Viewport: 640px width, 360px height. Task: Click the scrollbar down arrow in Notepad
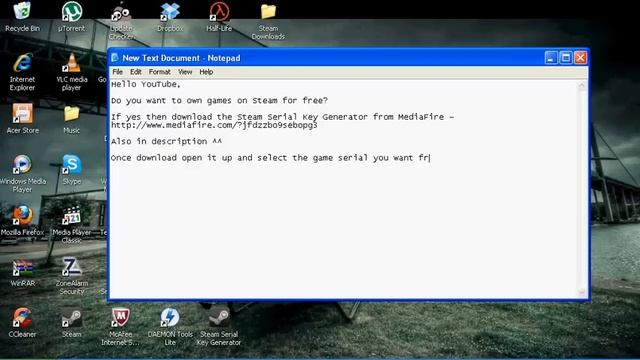point(582,292)
